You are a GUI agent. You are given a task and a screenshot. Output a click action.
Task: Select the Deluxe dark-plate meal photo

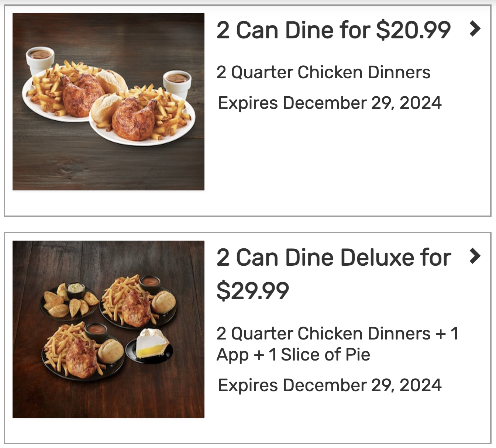[108, 329]
